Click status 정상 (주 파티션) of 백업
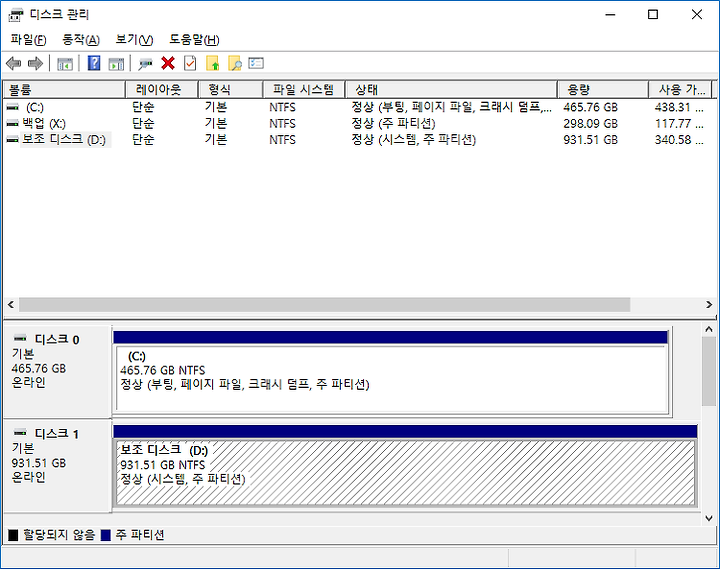 (393, 124)
